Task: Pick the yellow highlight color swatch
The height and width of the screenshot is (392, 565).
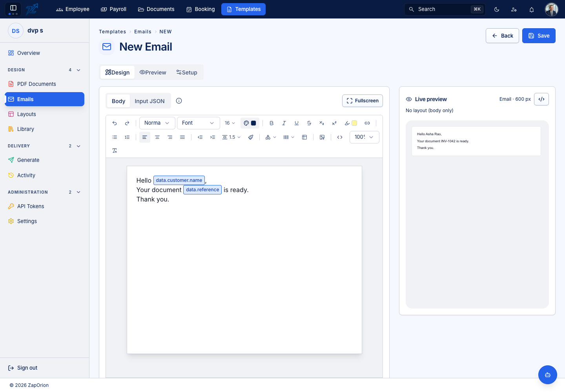Action: tap(354, 123)
